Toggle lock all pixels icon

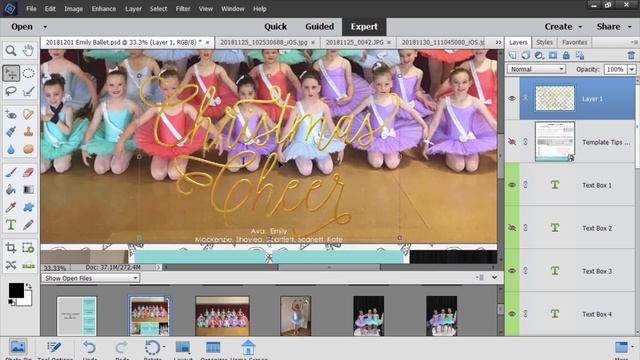pos(566,55)
